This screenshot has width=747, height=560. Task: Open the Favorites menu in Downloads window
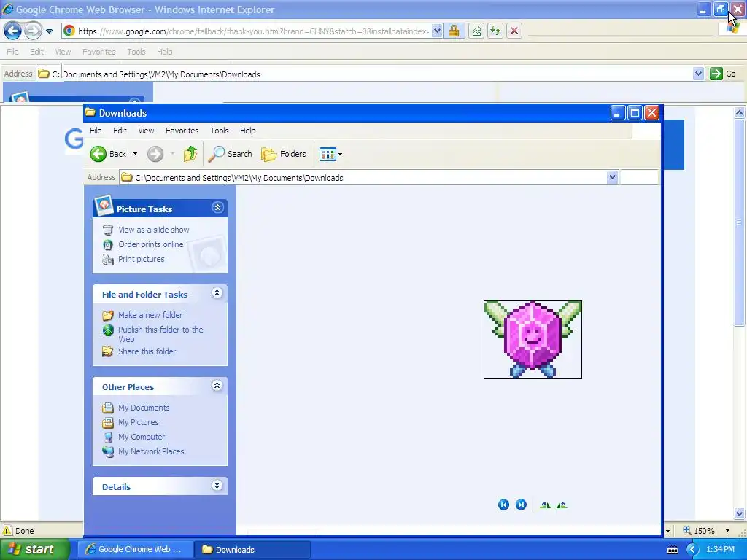click(182, 131)
